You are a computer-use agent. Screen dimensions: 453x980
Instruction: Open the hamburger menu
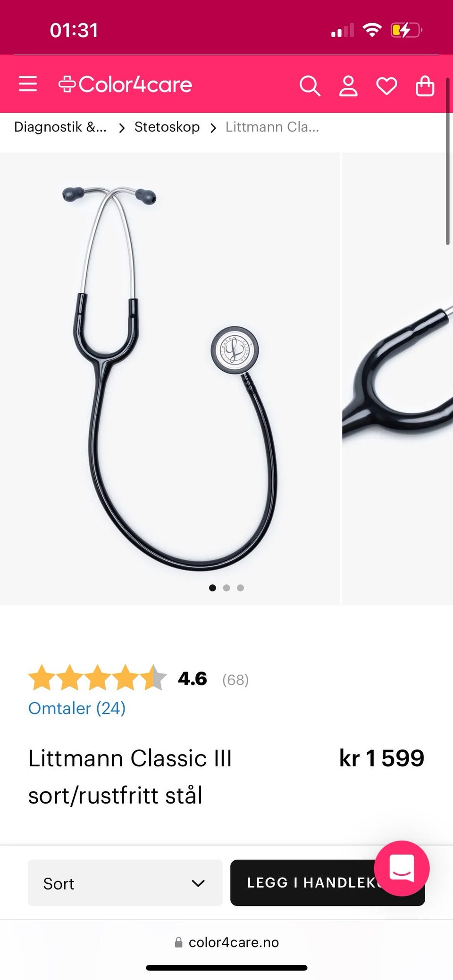click(28, 84)
